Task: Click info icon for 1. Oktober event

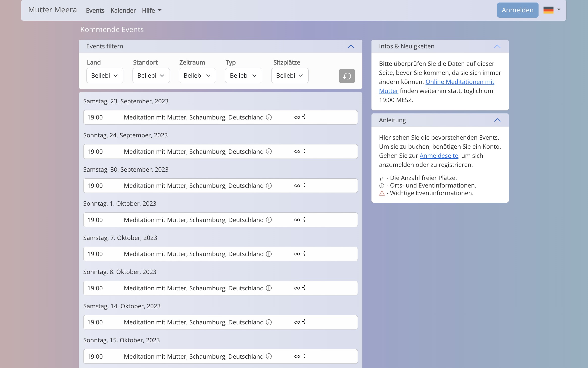Action: [x=269, y=220]
